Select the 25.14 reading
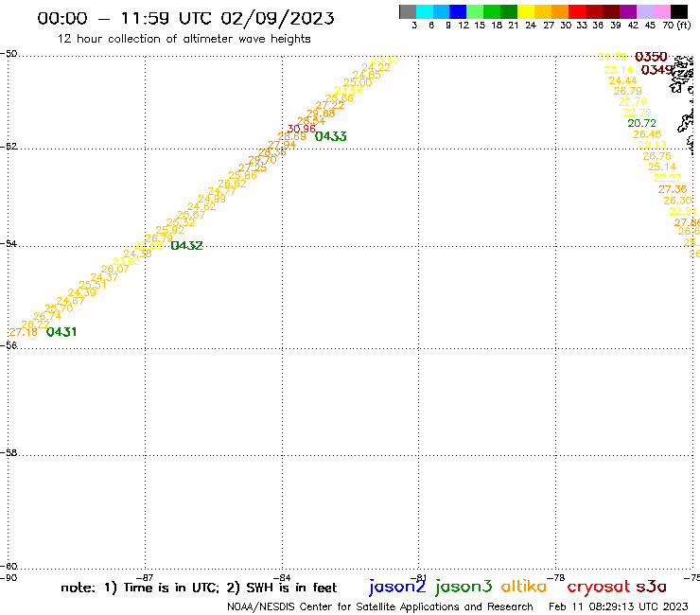Viewport: 700px width, 615px height. pyautogui.click(x=662, y=167)
